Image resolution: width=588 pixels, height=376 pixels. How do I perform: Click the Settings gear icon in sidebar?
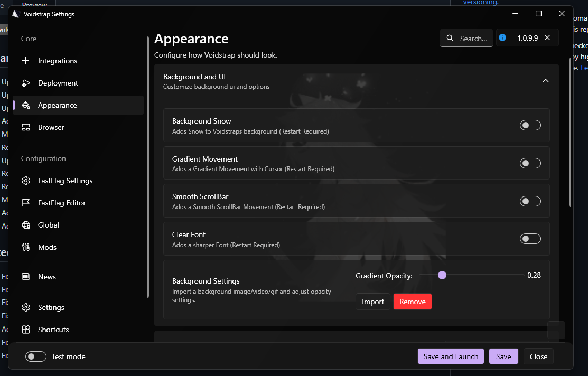tap(25, 307)
